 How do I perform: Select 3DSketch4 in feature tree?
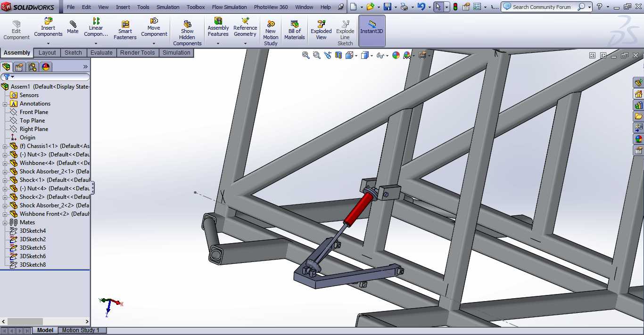pos(33,231)
